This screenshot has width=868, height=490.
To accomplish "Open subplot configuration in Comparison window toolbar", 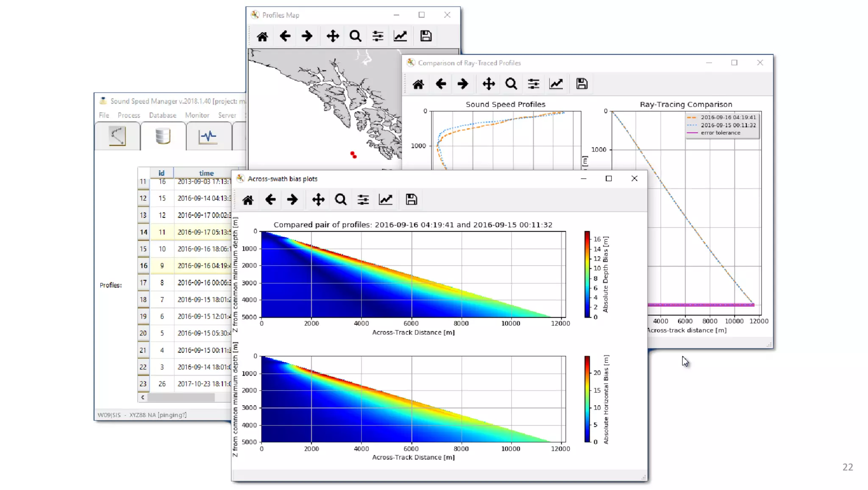I will tap(534, 84).
